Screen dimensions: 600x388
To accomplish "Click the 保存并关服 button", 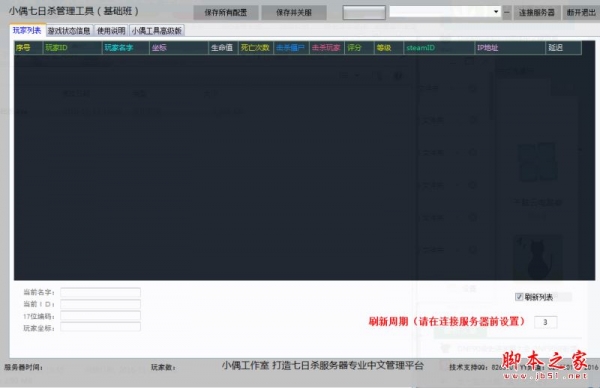I will pos(293,12).
